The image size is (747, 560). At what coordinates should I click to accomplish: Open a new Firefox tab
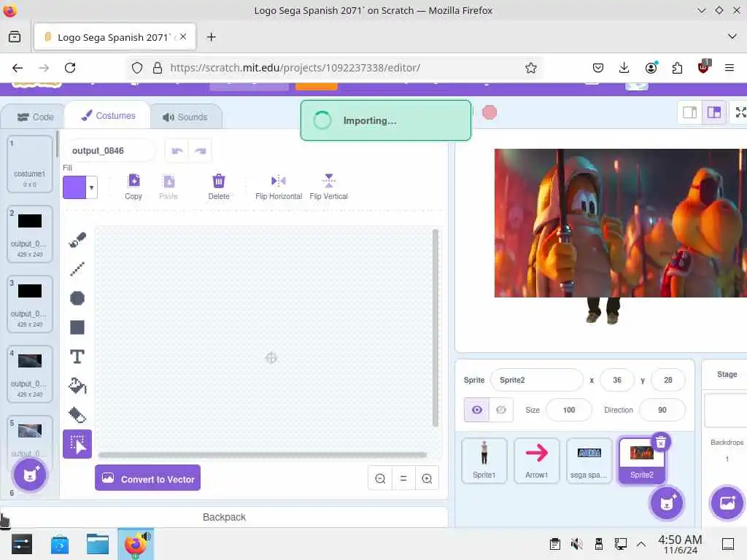click(x=211, y=36)
